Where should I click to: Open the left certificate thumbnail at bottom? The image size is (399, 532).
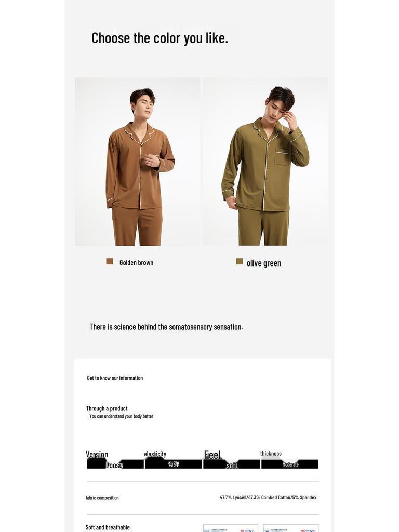(230, 528)
